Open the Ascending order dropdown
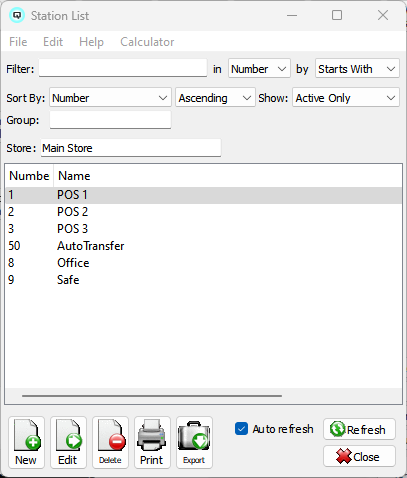This screenshot has width=407, height=478. pyautogui.click(x=215, y=98)
